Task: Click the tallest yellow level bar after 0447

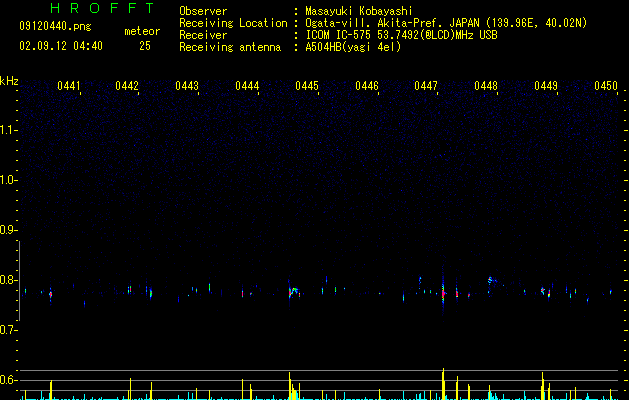Action: coord(443,384)
